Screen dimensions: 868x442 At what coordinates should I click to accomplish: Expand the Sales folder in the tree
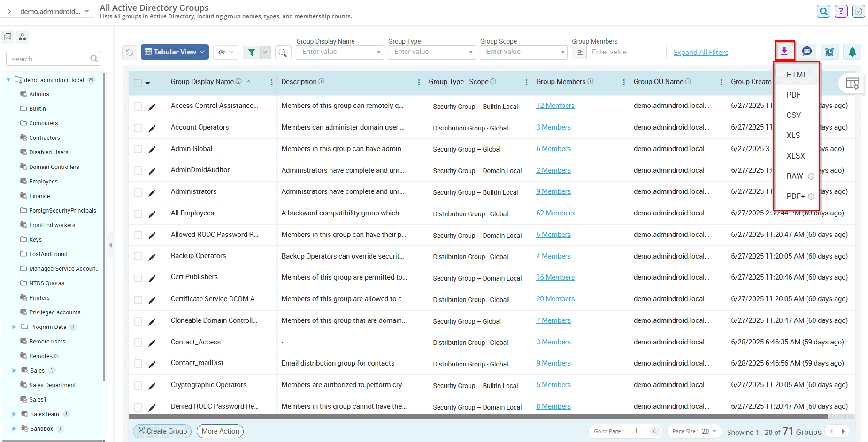coord(14,370)
